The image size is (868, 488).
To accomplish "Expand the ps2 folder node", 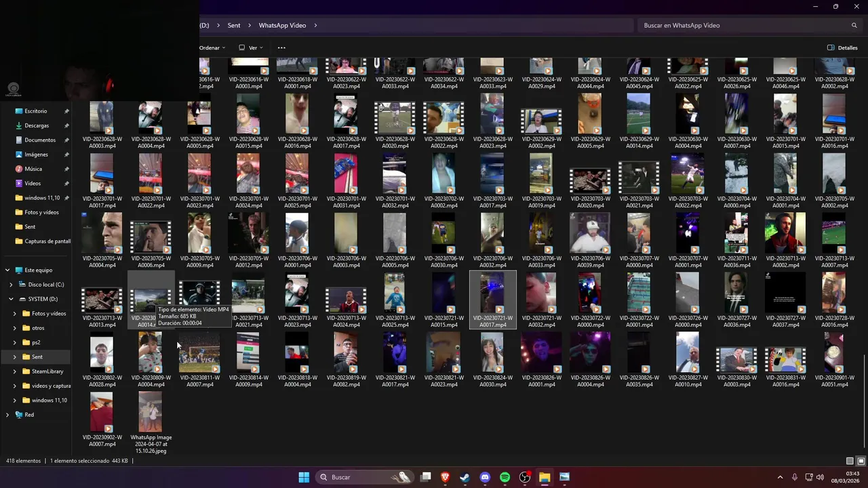I will (x=15, y=342).
